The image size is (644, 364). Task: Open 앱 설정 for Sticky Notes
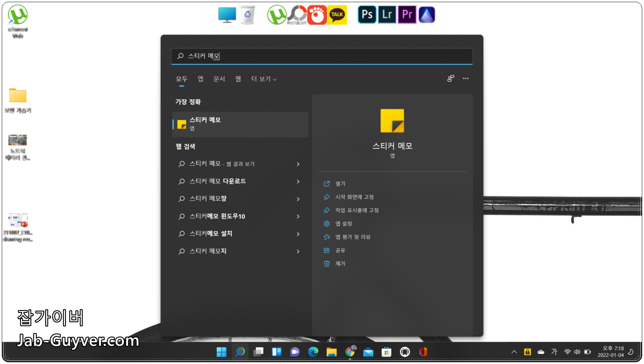pyautogui.click(x=343, y=223)
